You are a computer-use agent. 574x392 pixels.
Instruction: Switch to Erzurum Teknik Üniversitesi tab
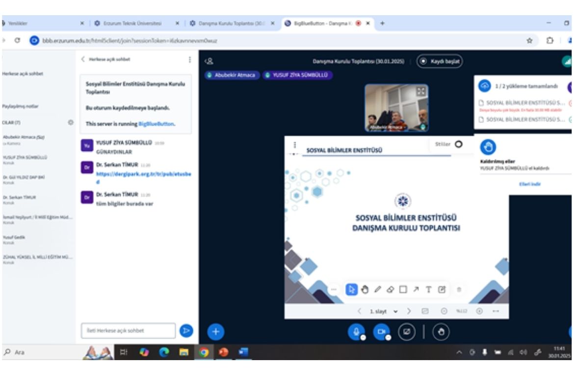tap(130, 23)
